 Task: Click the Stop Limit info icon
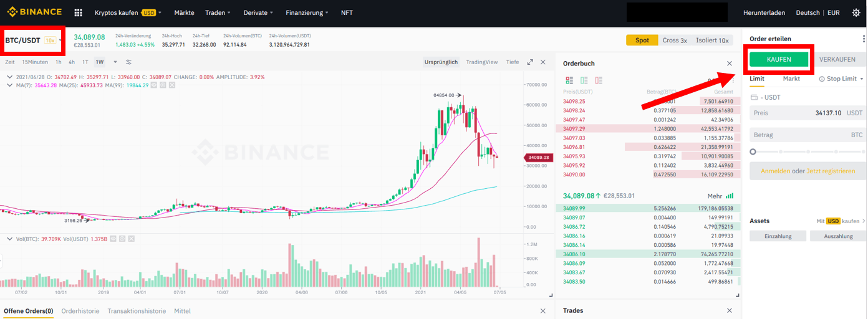(x=822, y=79)
